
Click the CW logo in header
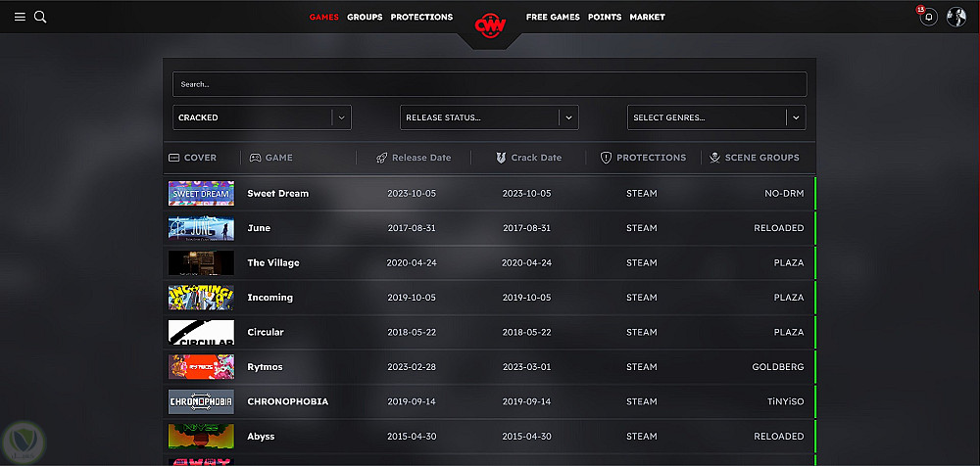490,25
